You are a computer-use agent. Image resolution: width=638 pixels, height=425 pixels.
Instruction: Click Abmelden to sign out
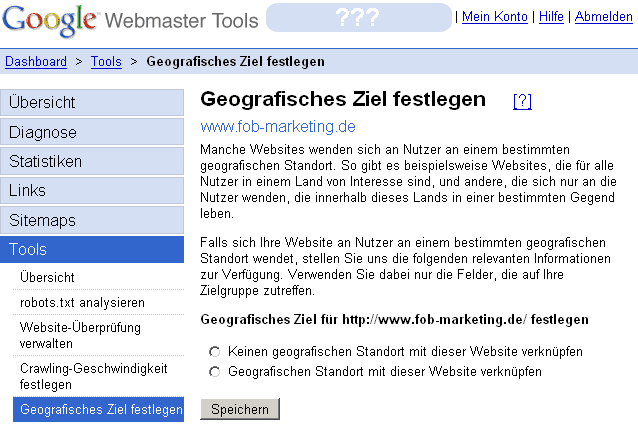603,17
